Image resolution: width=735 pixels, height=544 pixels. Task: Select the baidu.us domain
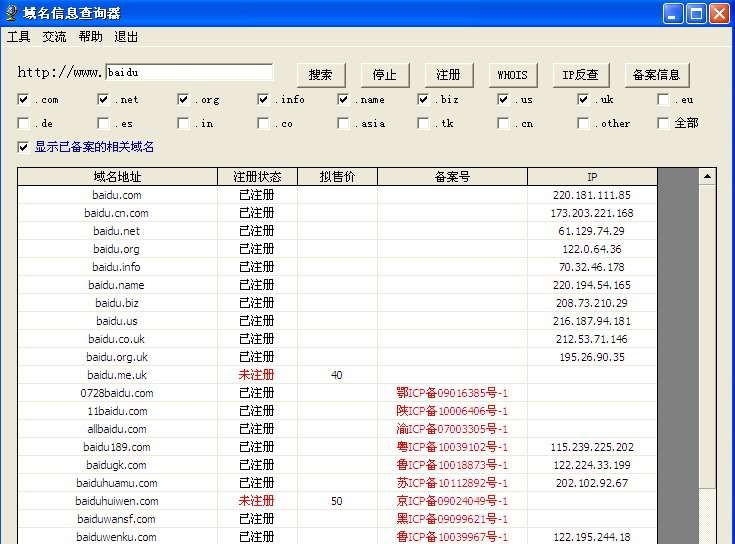[x=117, y=321]
